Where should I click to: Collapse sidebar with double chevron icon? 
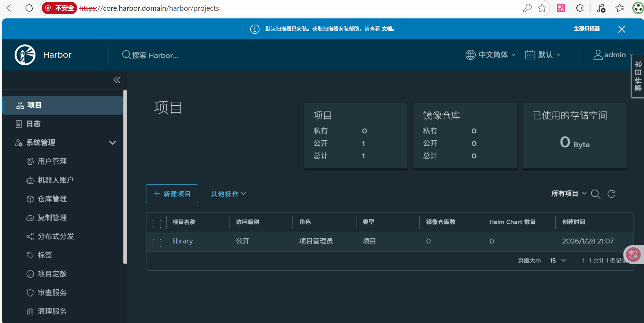(117, 80)
